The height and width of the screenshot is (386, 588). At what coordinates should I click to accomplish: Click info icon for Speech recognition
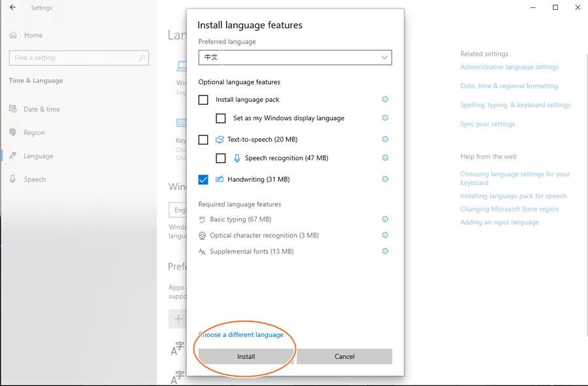click(385, 157)
